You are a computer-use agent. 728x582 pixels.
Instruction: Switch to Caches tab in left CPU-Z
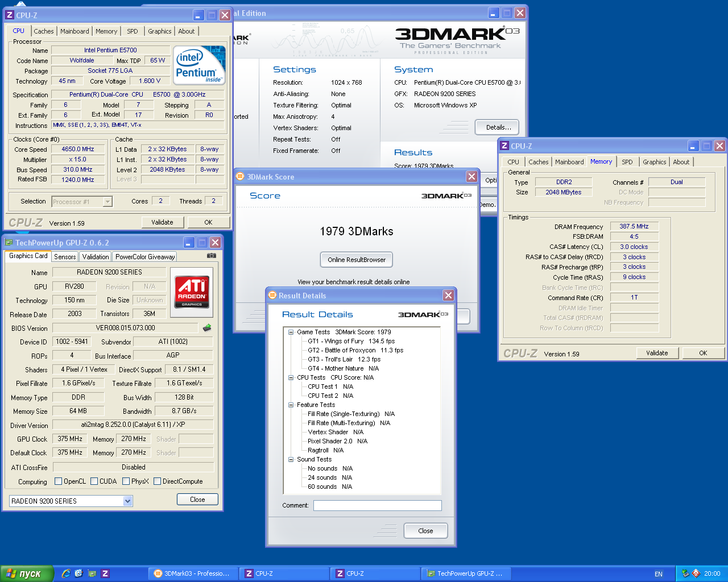click(43, 31)
